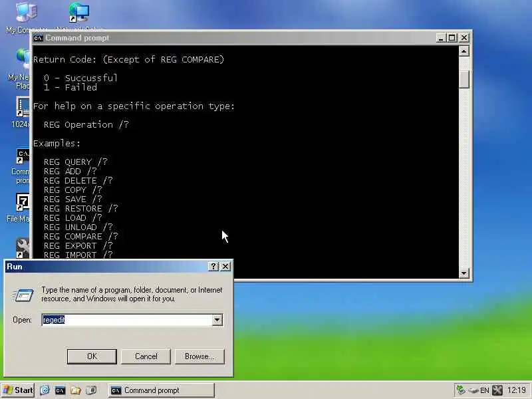
Task: Launch command prompt from quick launch bar
Action: [60, 390]
